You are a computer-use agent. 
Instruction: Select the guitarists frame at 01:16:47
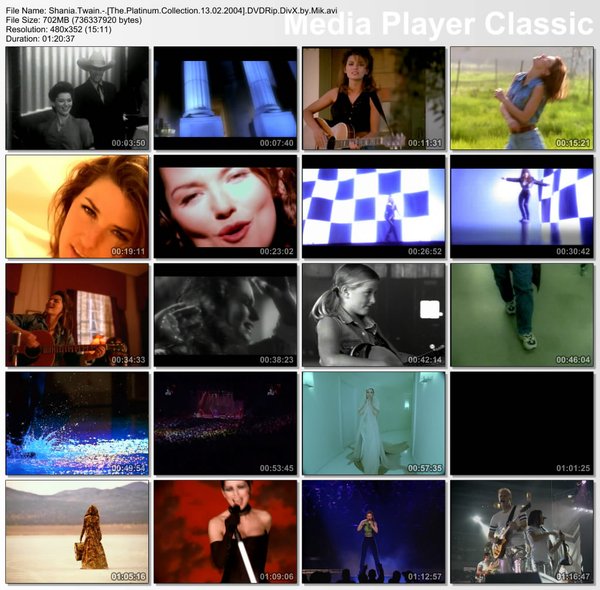tap(522, 532)
